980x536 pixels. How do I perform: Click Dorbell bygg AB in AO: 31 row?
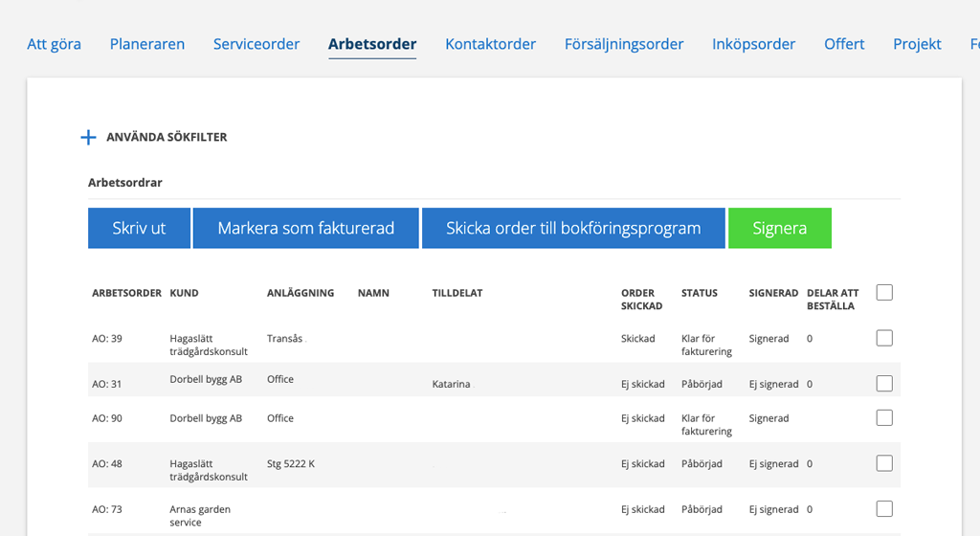pos(206,379)
